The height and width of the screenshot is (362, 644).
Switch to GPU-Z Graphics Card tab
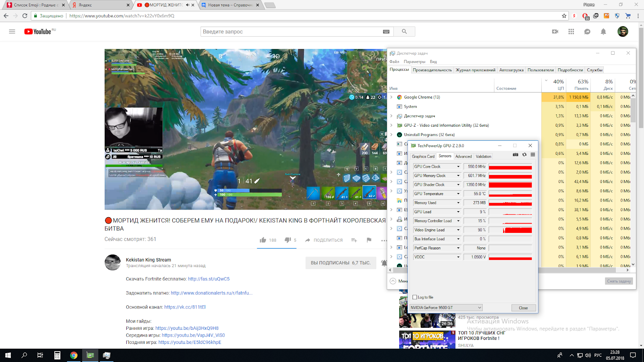[423, 156]
